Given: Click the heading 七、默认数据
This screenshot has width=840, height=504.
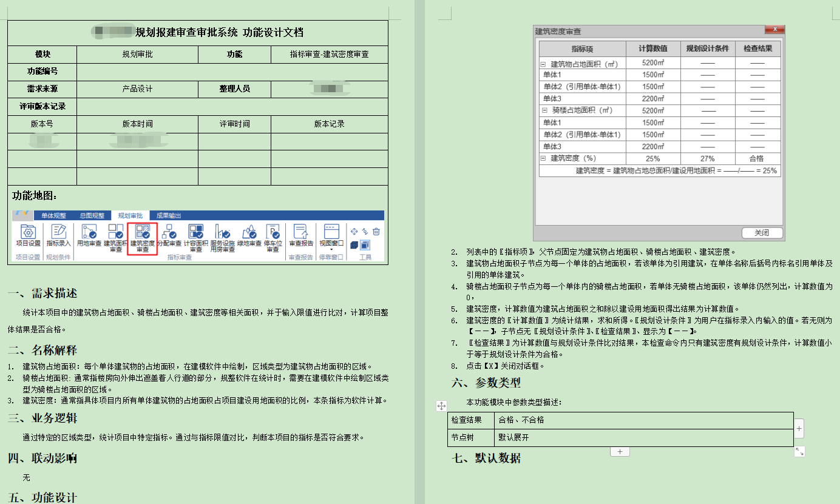Looking at the screenshot, I should point(486,458).
